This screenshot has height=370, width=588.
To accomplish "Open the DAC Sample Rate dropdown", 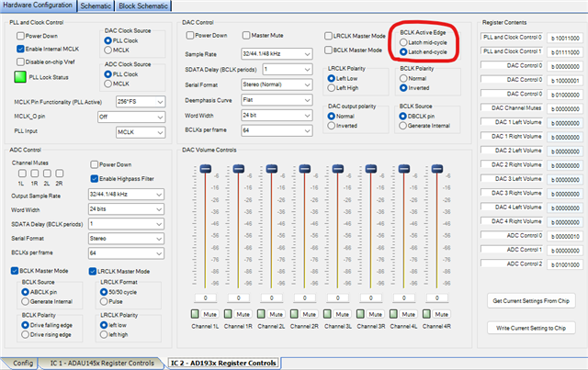I will (x=277, y=54).
